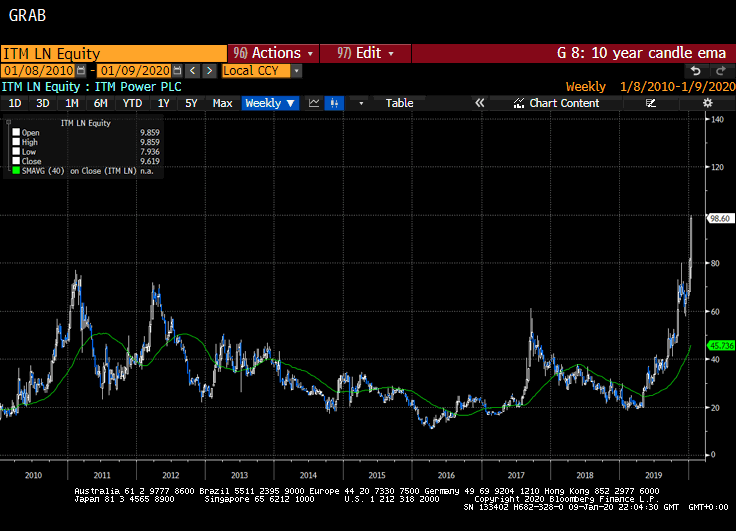Click the GRAB label at top
736x531 pixels.
[x=27, y=15]
